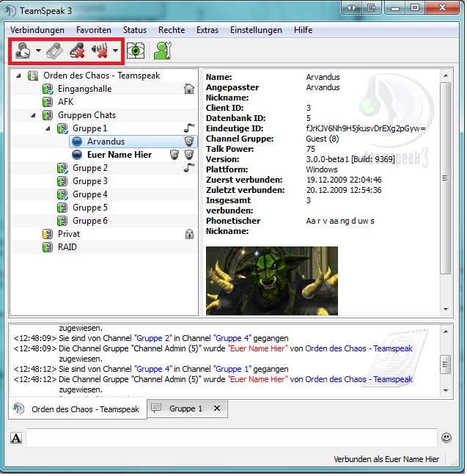This screenshot has width=467, height=476.
Task: Select the Gruppe 3 channel
Action: [x=90, y=181]
